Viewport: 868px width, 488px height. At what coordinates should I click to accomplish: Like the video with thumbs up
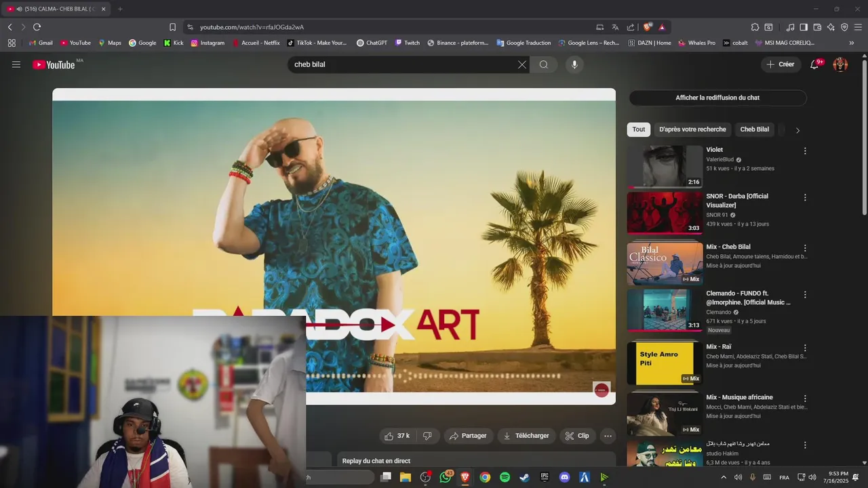click(398, 436)
